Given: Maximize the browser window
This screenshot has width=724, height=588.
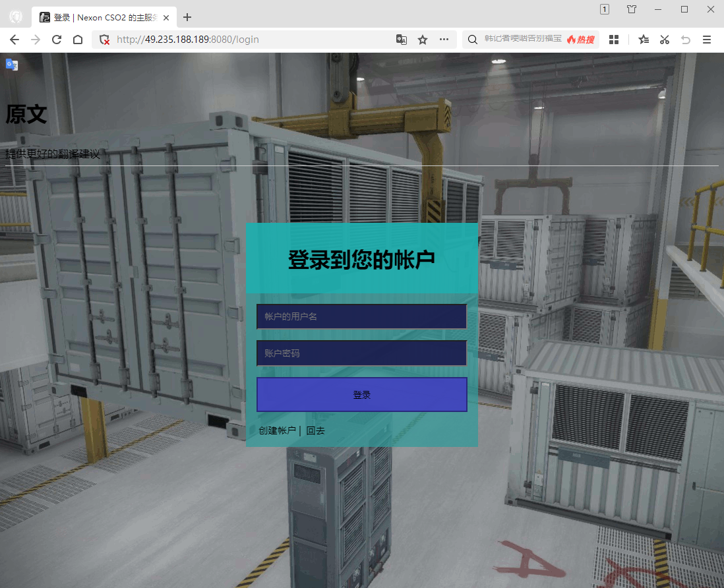Looking at the screenshot, I should 684,9.
